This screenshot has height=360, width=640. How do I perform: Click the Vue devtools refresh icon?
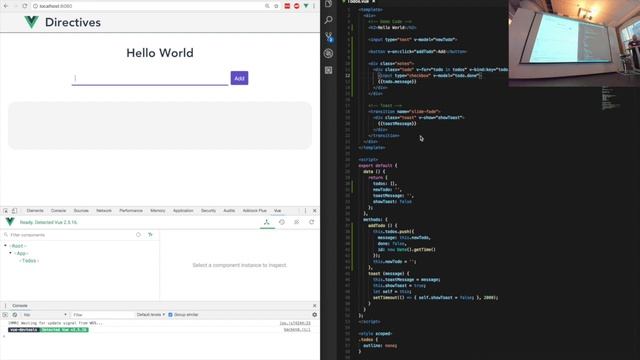click(311, 222)
